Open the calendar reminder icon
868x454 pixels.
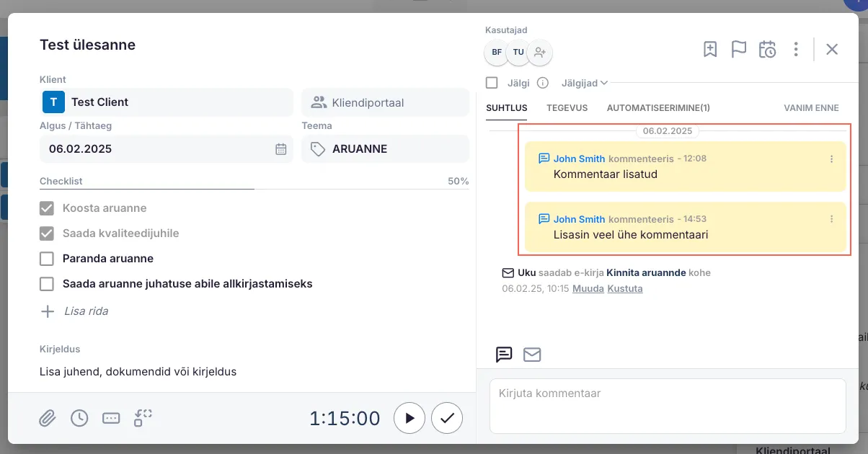767,49
